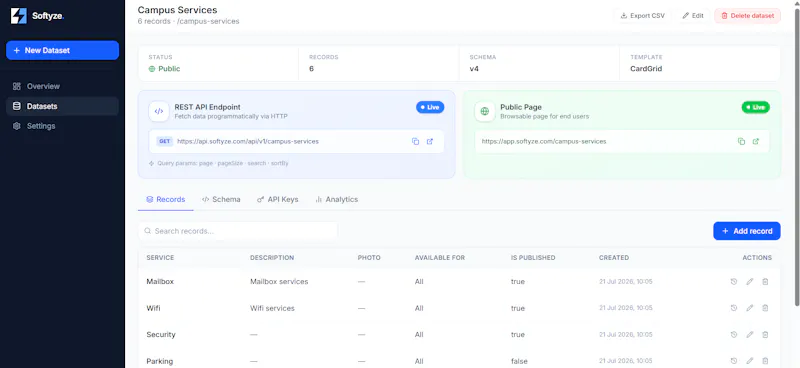
Task: Create a New Dataset
Action: point(62,51)
